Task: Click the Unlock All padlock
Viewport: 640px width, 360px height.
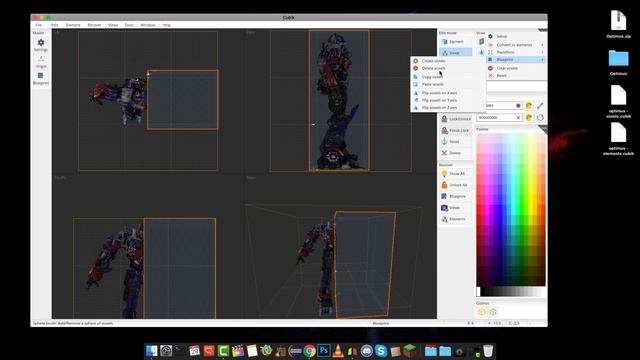Action: point(456,185)
